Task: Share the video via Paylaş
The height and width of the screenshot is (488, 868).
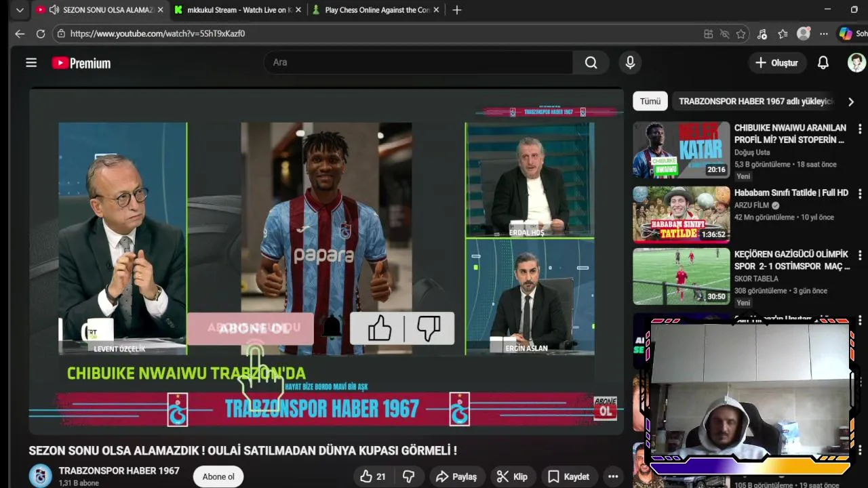Action: tap(456, 476)
